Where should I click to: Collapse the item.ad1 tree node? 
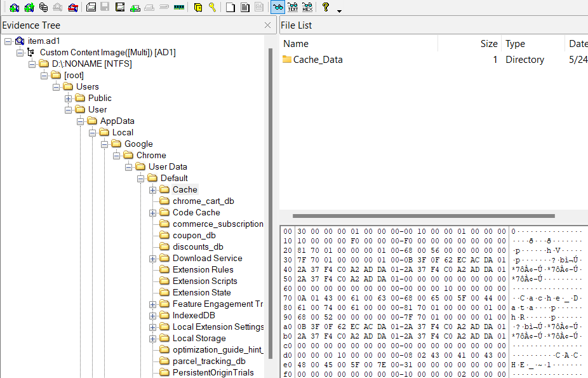click(x=8, y=41)
